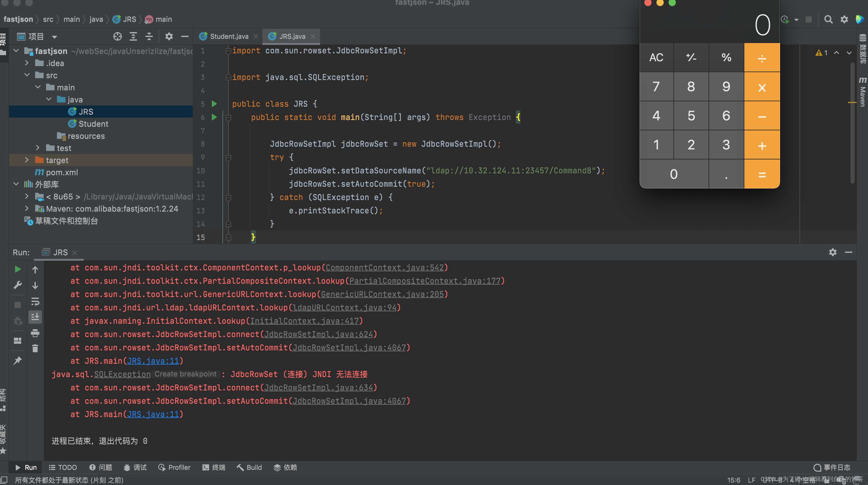The width and height of the screenshot is (868, 485).
Task: Click the restore layout icon in Run panel
Action: point(18,341)
